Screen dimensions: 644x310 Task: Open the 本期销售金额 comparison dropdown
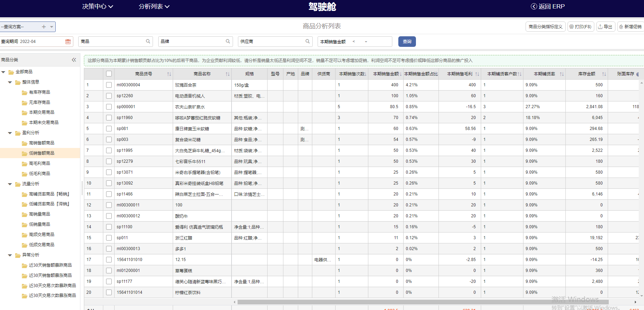[x=366, y=42]
